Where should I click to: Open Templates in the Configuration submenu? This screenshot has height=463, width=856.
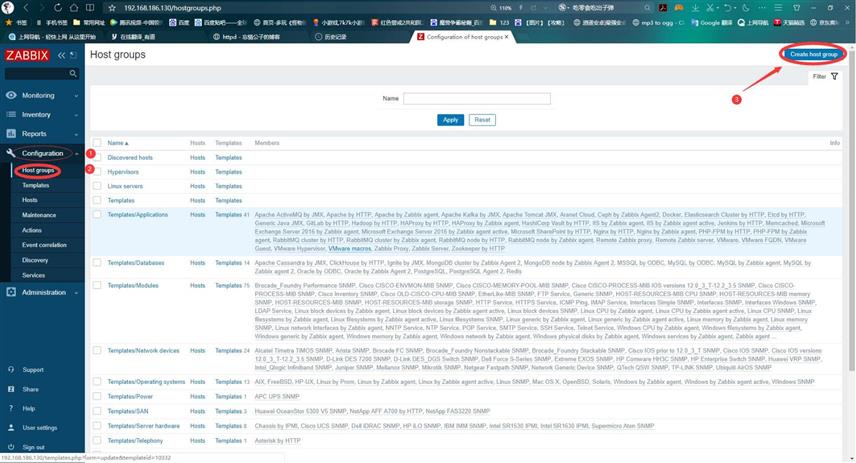(x=35, y=186)
